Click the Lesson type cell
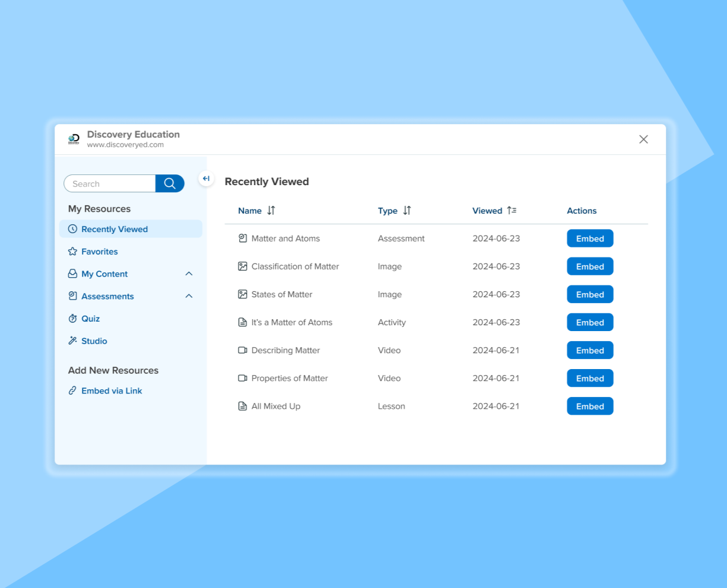Image resolution: width=727 pixels, height=588 pixels. 392,406
